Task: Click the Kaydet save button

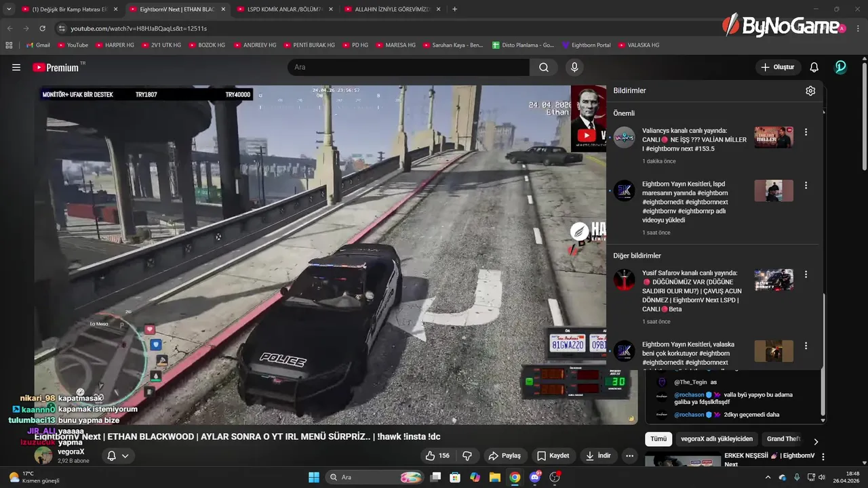Action: [553, 455]
